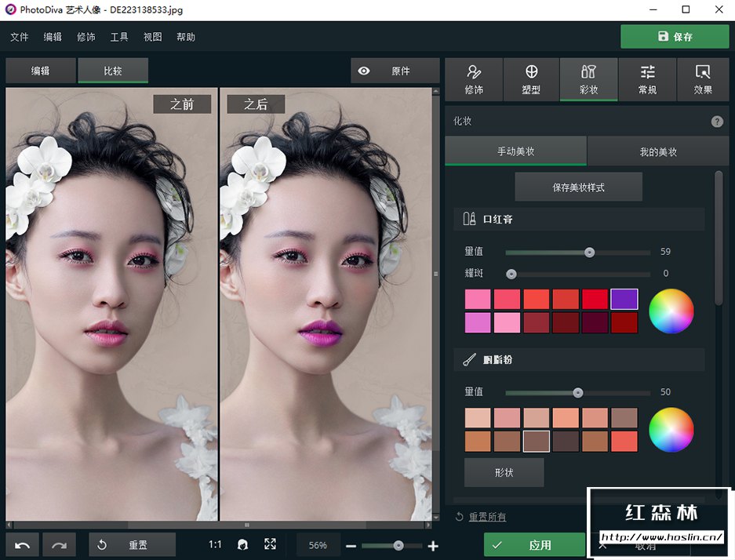
Task: Pick the burgundy lipstick swatch, fifth bottom
Action: (595, 323)
